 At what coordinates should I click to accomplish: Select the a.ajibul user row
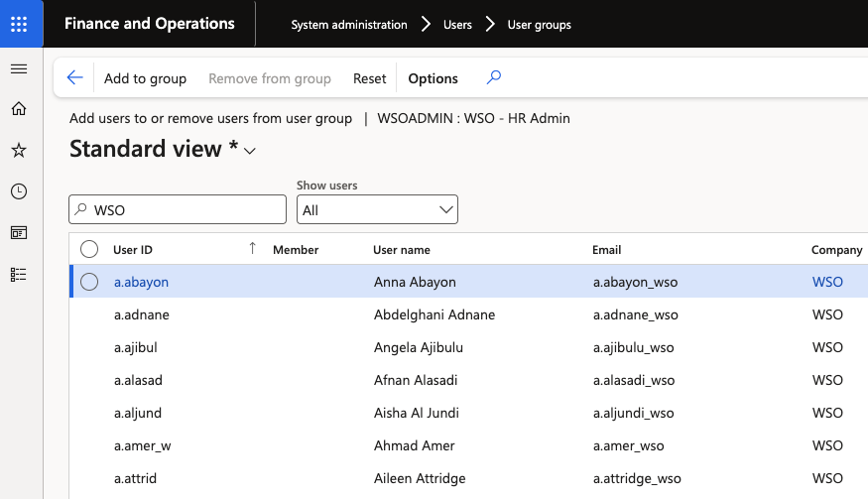tap(468, 347)
